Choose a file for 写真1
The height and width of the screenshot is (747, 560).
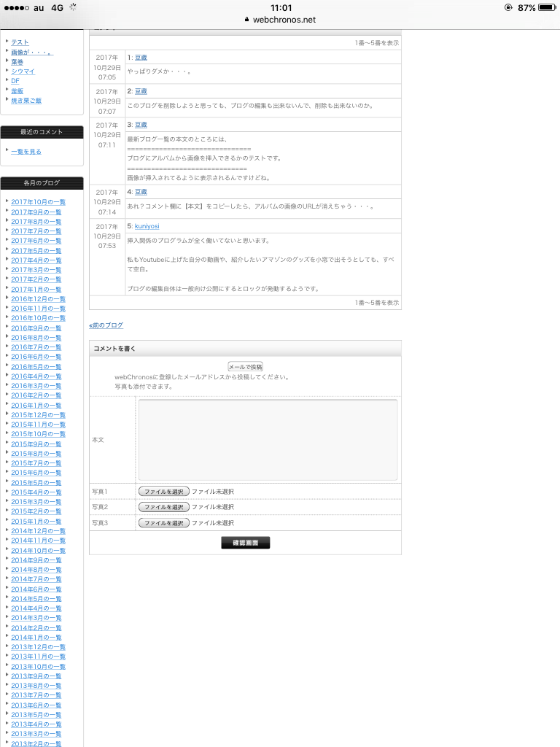tap(164, 491)
